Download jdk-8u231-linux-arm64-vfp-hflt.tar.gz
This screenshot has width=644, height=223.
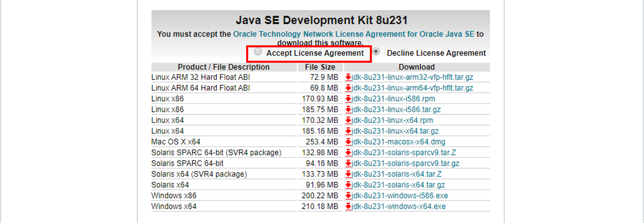(x=412, y=88)
